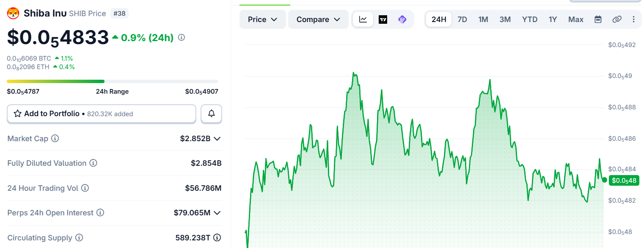Switch to the TradingView chart
The width and height of the screenshot is (644, 248).
[383, 20]
